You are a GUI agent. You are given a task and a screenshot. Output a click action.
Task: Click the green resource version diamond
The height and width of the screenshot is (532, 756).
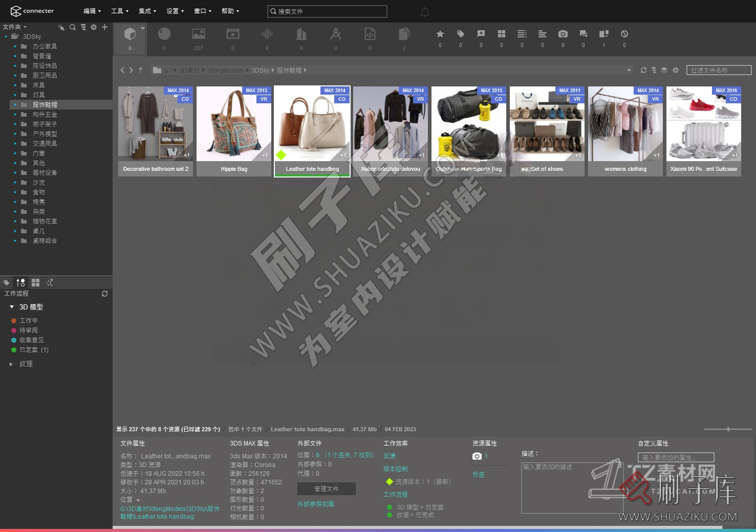click(390, 481)
